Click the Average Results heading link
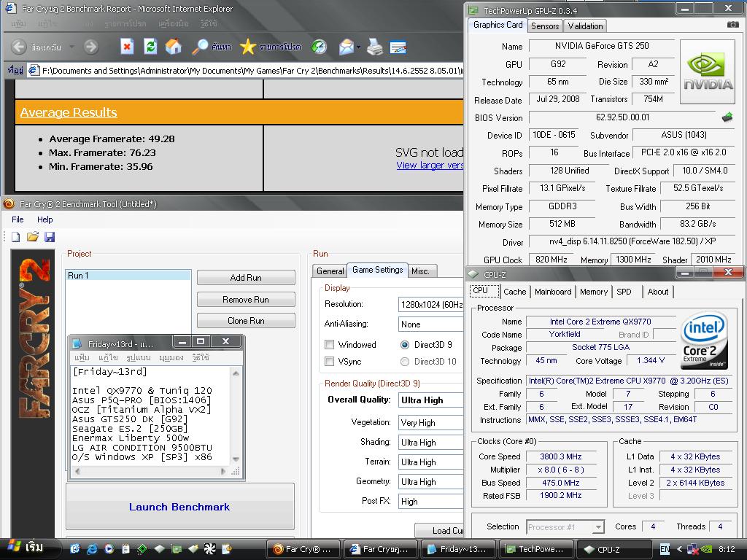 [69, 112]
